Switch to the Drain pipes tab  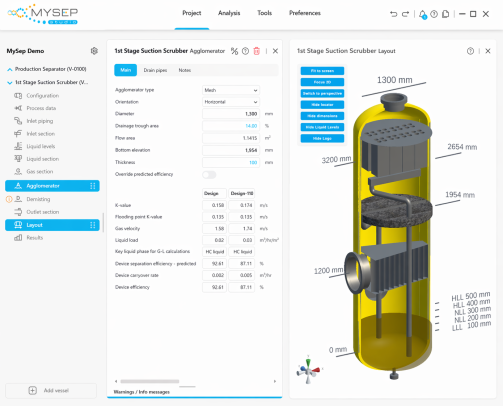point(155,70)
